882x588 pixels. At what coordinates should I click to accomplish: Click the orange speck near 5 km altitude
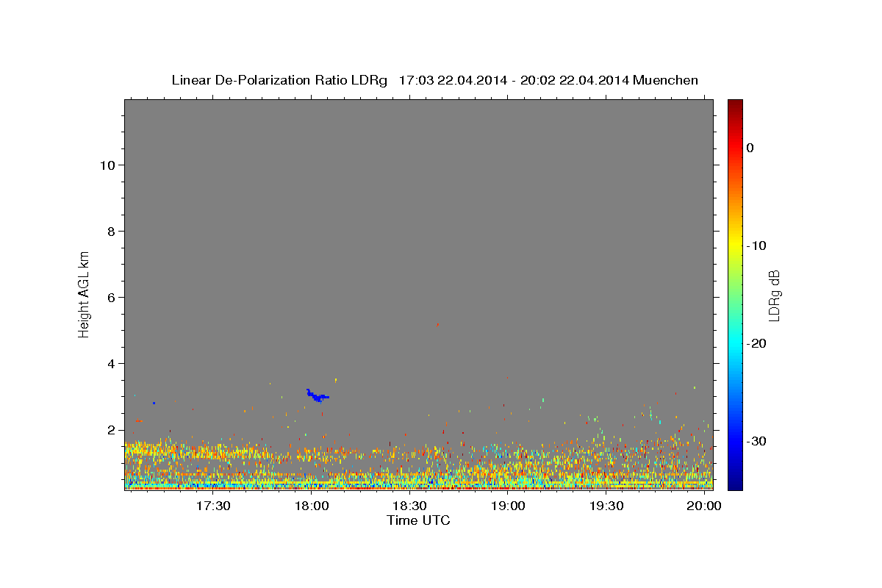point(438,324)
